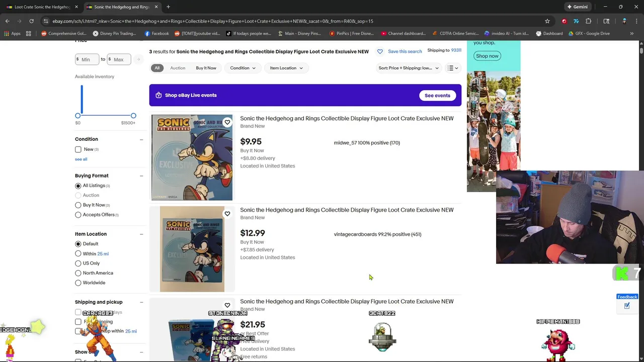The height and width of the screenshot is (362, 644).
Task: Click See events on eBay Live banner
Action: click(437, 96)
